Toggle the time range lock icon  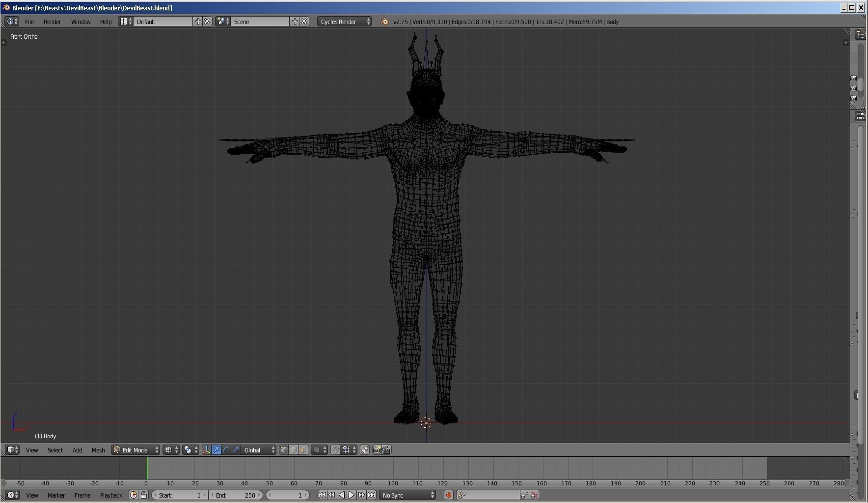pyautogui.click(x=143, y=495)
